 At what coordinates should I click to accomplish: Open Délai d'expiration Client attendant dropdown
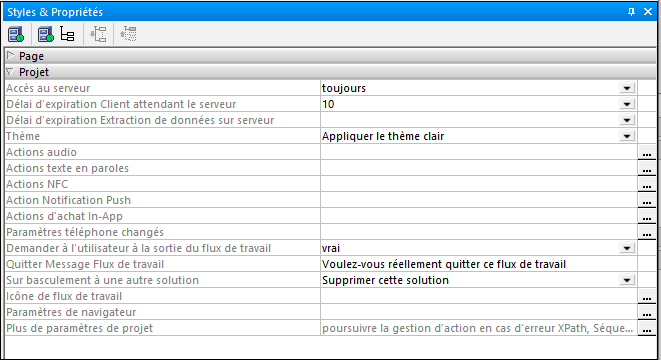pos(627,104)
